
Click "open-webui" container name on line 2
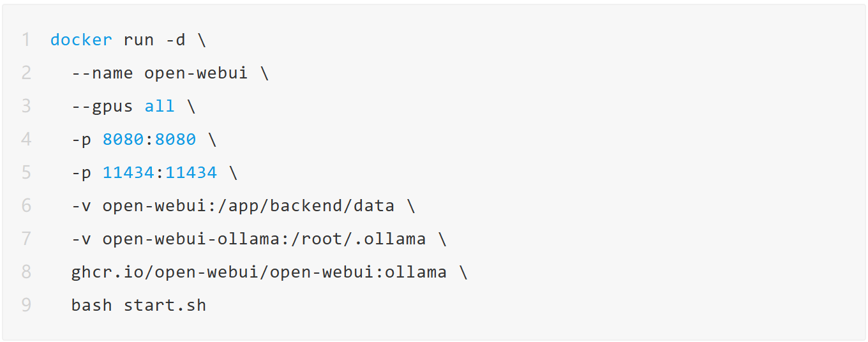[196, 73]
